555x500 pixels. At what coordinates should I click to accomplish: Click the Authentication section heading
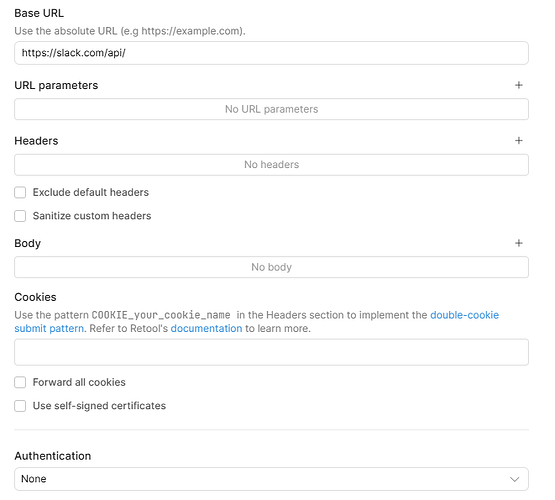tap(53, 456)
